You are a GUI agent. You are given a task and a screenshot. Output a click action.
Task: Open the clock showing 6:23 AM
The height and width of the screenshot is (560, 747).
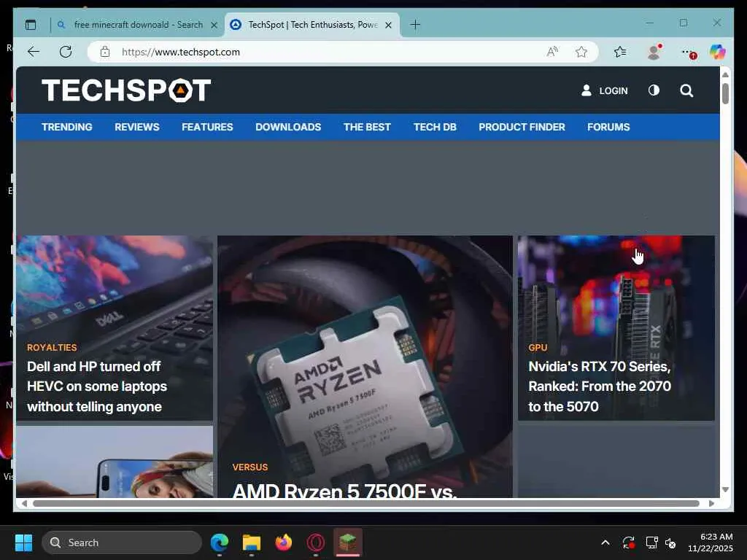[711, 542]
